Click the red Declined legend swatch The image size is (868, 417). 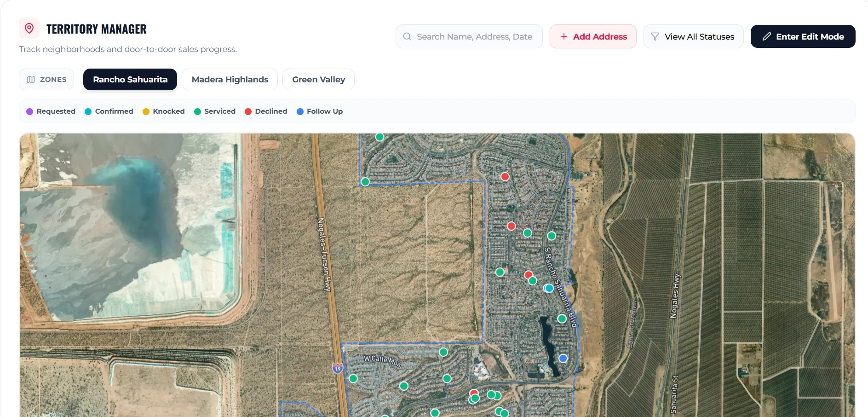point(248,111)
